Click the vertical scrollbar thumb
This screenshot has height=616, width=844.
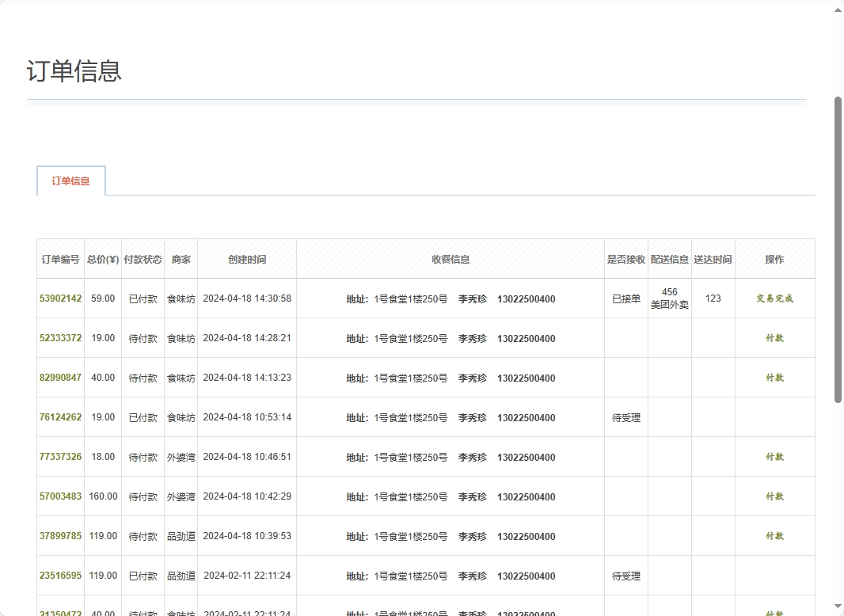pos(838,249)
